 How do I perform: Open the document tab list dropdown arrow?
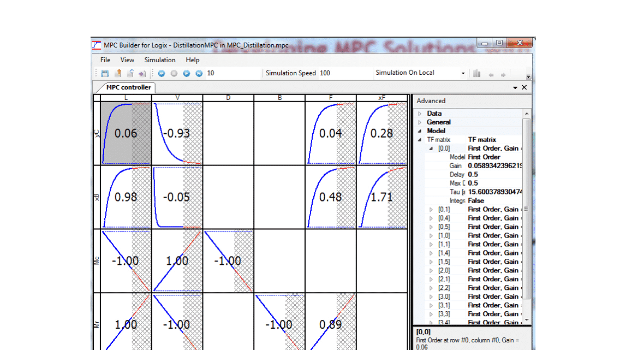(x=515, y=87)
